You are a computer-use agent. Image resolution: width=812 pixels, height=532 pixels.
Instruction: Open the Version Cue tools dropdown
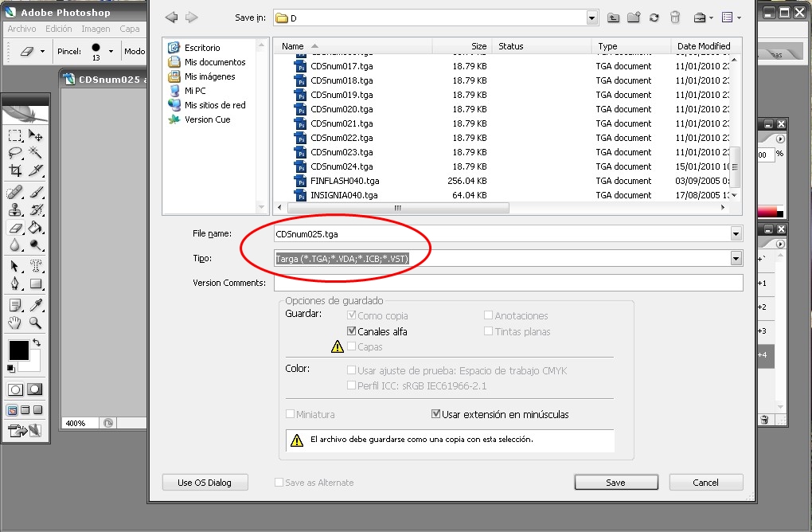pyautogui.click(x=703, y=18)
